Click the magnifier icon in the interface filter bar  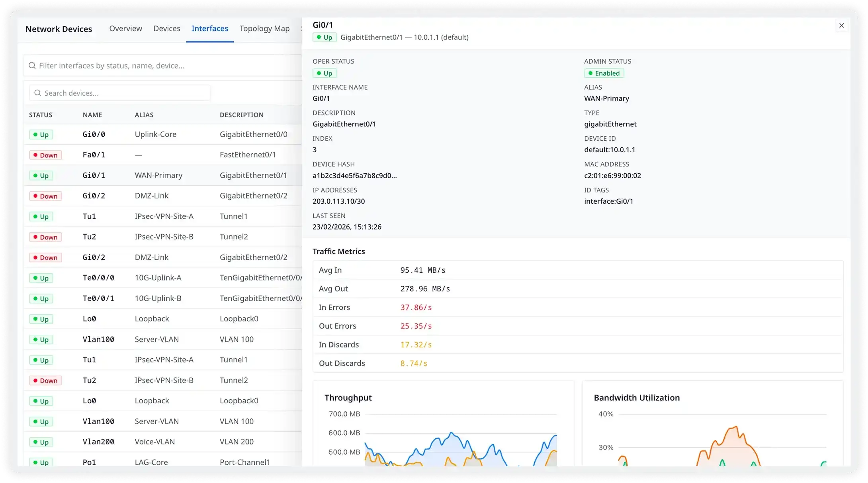[32, 65]
